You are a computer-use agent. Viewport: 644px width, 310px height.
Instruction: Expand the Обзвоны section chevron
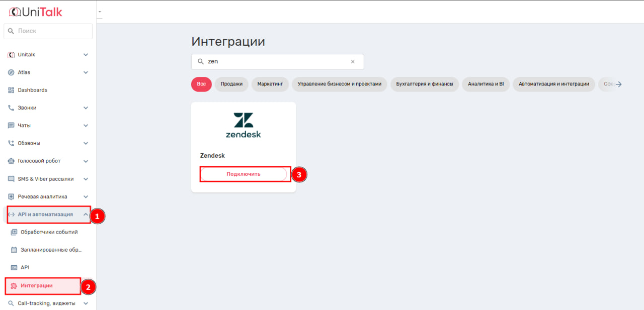pyautogui.click(x=86, y=143)
